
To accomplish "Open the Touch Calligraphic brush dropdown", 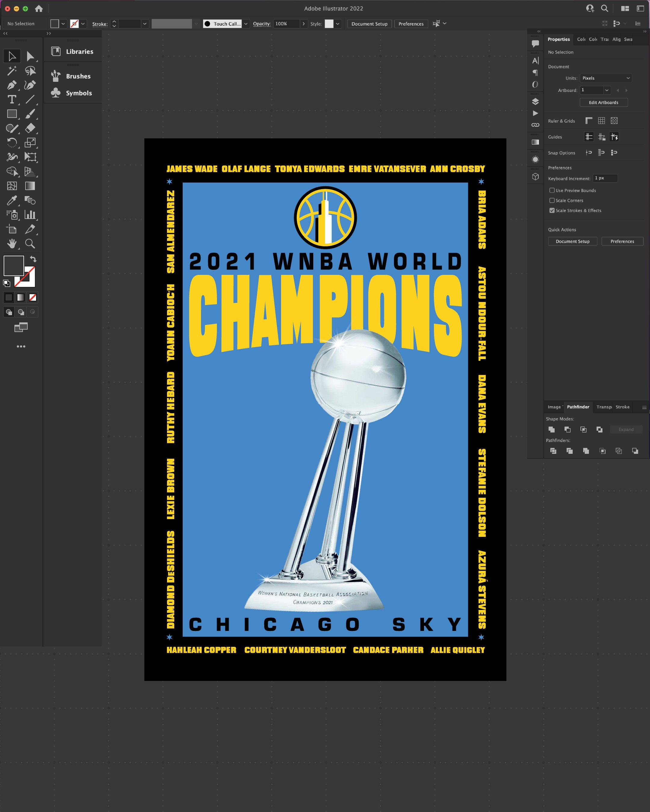I will 246,24.
